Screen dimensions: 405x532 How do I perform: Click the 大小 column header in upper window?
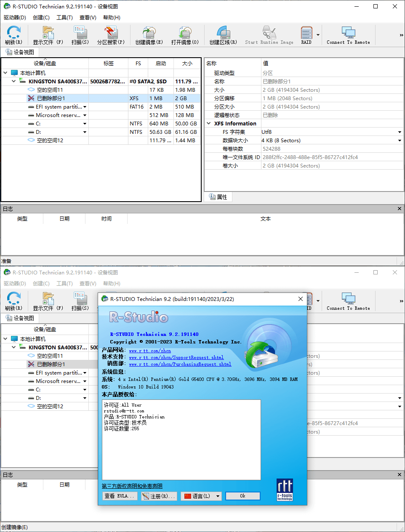187,64
